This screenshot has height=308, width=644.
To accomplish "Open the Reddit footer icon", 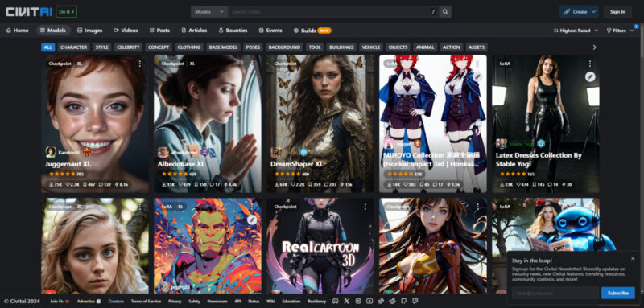I will 392,301.
